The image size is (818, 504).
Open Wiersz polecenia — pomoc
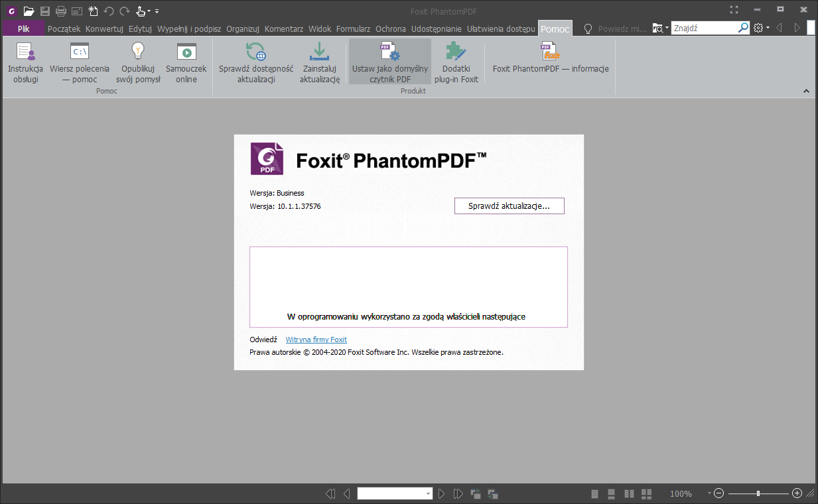pos(80,62)
